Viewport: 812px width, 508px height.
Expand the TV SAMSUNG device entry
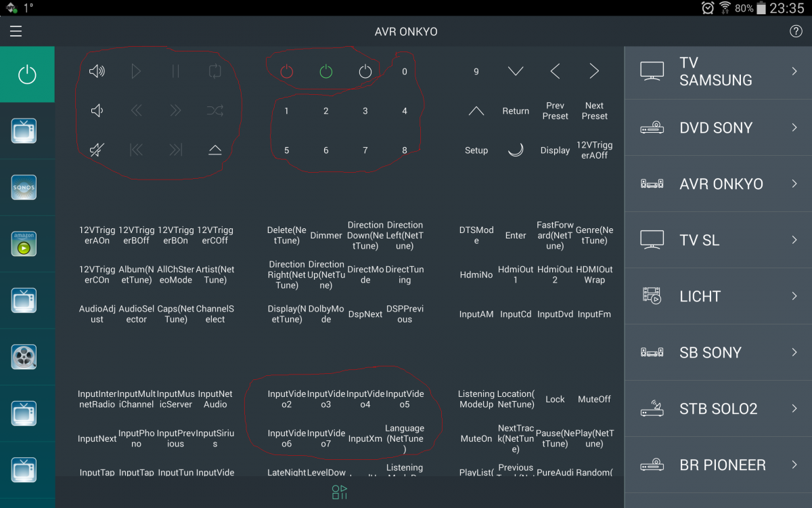pos(717,72)
